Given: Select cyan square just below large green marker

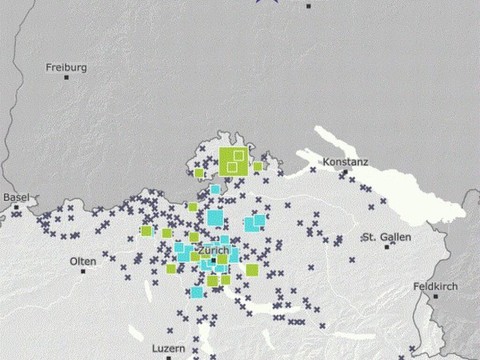Looking at the screenshot, I should (x=215, y=190).
